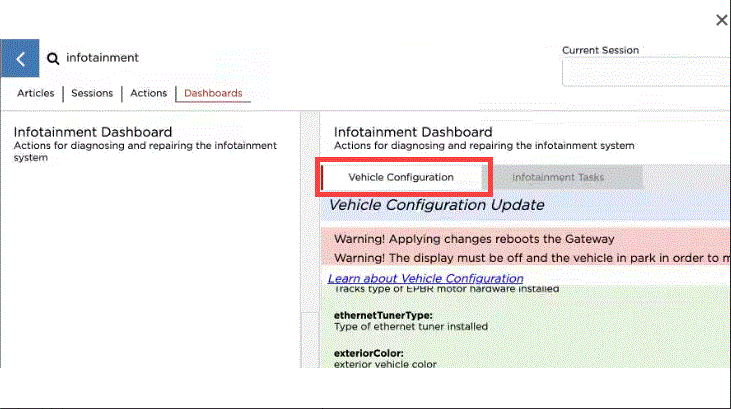This screenshot has width=731, height=409.
Task: Click the left result description about diagnosing infotainment
Action: 145,151
